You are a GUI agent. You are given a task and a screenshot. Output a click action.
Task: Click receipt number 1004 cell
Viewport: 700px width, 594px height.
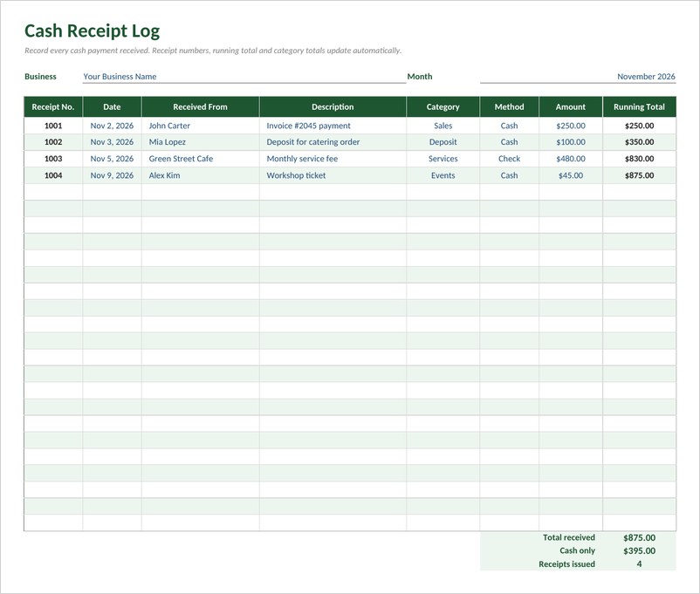pyautogui.click(x=53, y=175)
